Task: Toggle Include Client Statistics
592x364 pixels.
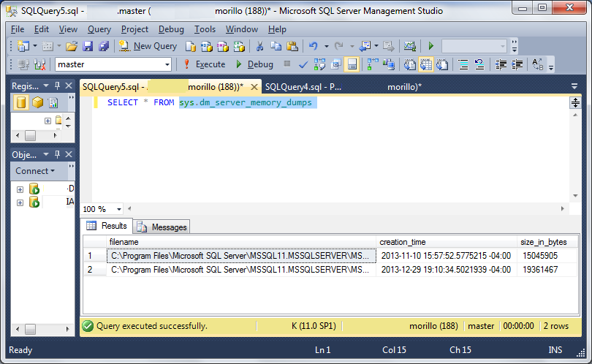Action: click(389, 64)
